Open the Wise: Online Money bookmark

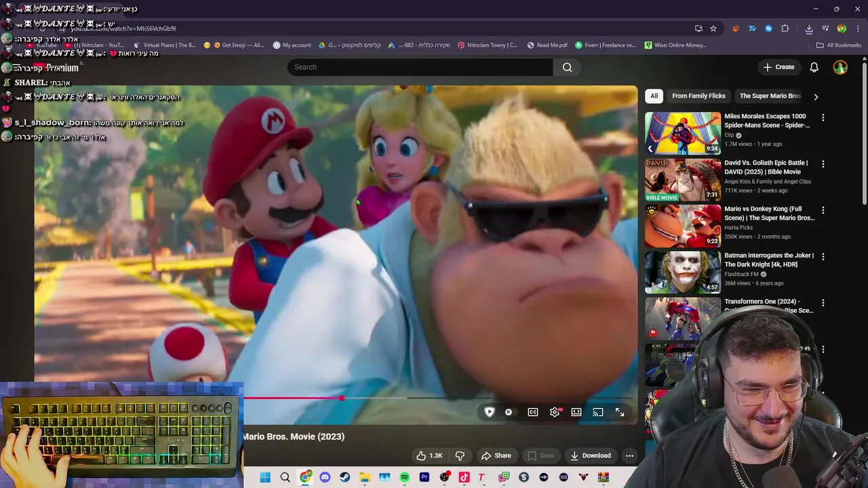675,45
